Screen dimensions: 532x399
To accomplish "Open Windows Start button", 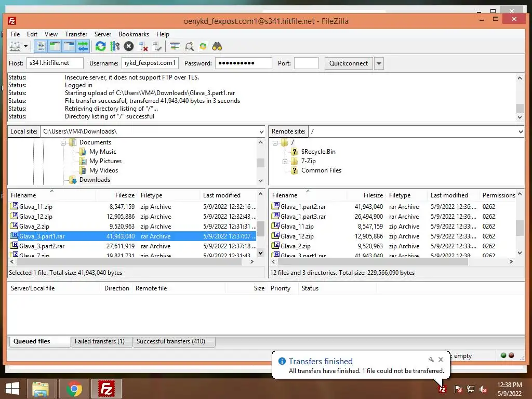I will pyautogui.click(x=12, y=389).
